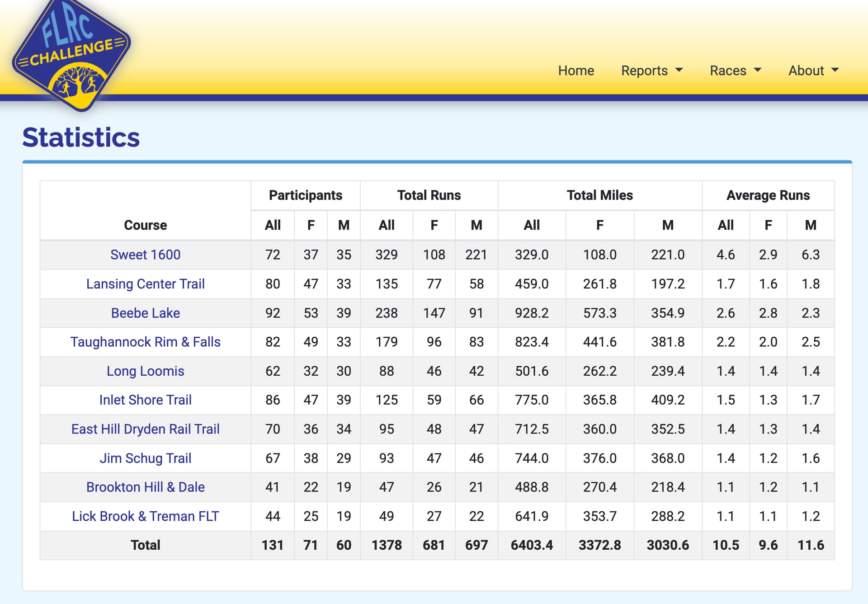Select Lick Brook miles 641.9
Image resolution: width=868 pixels, height=604 pixels.
532,516
